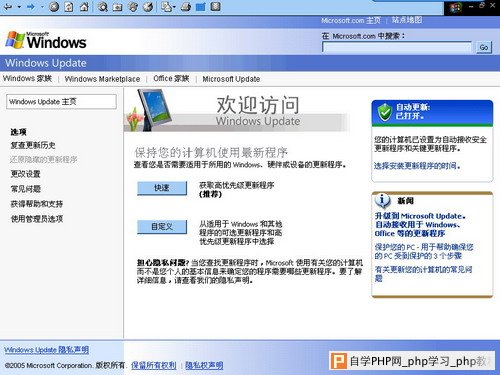The height and width of the screenshot is (375, 500).
Task: Open 常见问题 in the sidebar
Action: click(x=26, y=189)
